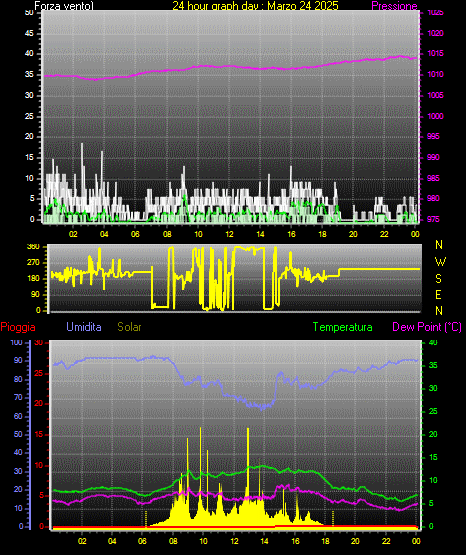Click the 18 hour mark on the bottom chart

click(x=325, y=541)
